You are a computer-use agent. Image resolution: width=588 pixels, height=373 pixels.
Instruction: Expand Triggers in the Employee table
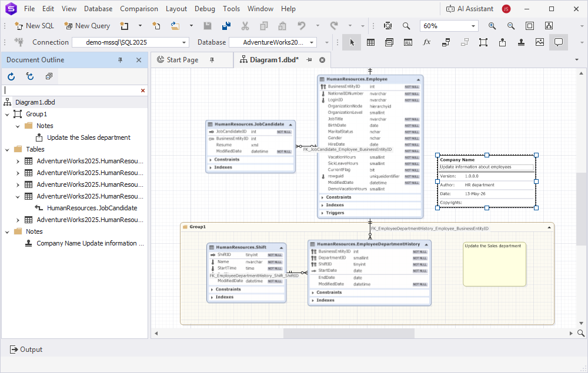coord(322,213)
